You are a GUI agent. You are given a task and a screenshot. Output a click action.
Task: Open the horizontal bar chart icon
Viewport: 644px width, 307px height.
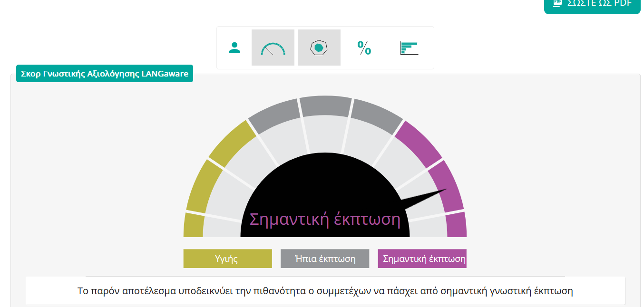409,48
